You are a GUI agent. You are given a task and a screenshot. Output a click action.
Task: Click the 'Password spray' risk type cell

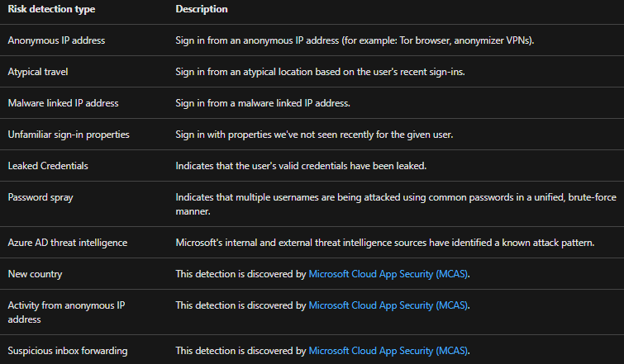click(40, 197)
